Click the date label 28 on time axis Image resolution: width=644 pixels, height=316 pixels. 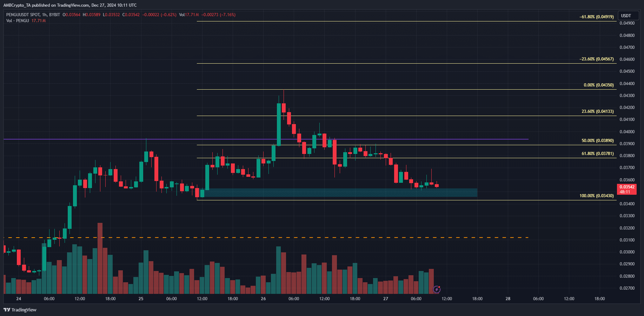[508, 299]
